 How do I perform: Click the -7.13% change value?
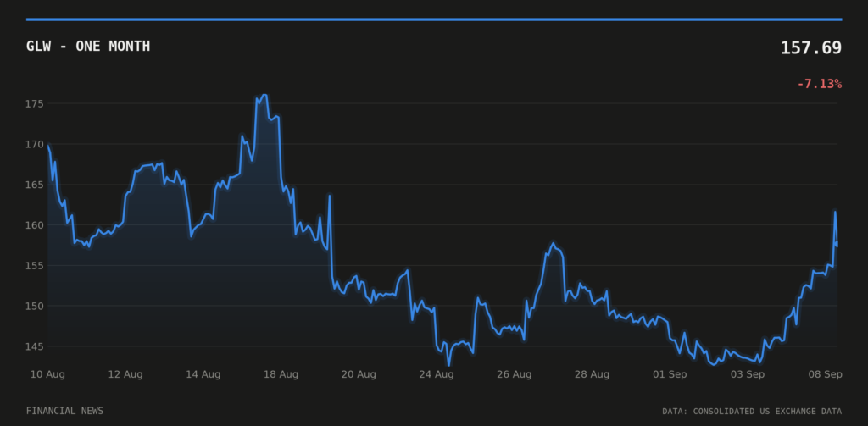[x=820, y=84]
